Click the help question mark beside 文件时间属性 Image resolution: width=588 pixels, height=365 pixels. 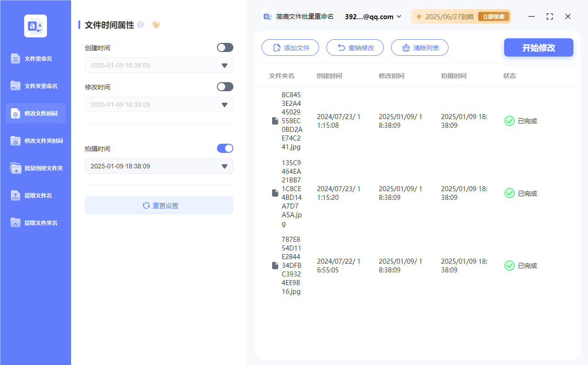coord(140,25)
